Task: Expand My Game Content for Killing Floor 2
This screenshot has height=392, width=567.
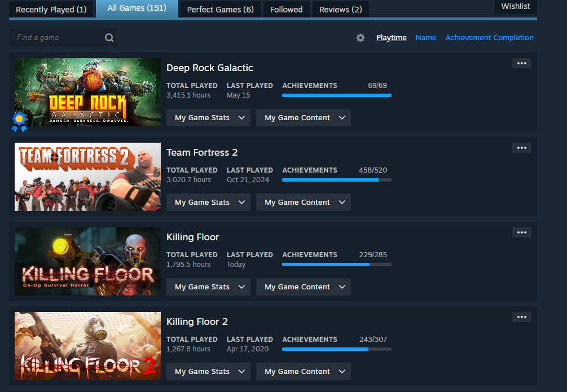Action: [304, 371]
